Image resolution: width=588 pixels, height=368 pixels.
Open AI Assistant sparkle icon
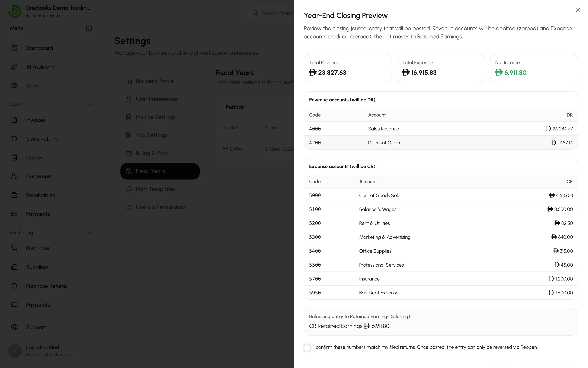(x=14, y=67)
